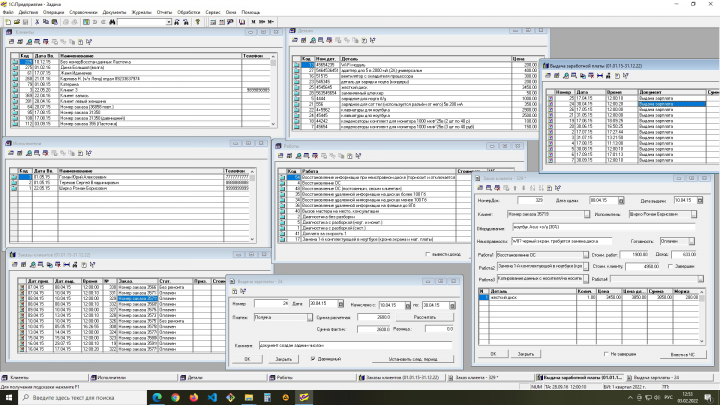Viewport: 720px width, 405px height.
Task: Click the vertical scrollbar in Клиенты list
Action: [x=274, y=90]
